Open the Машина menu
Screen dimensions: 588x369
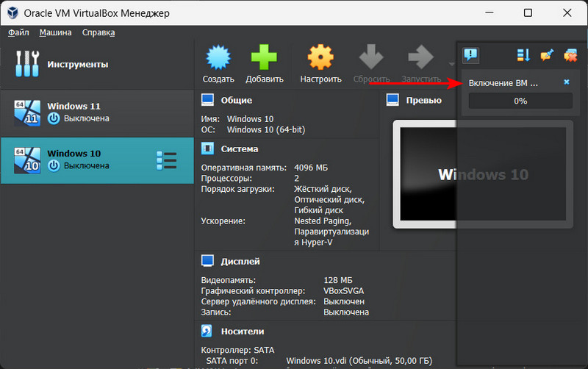click(x=56, y=32)
